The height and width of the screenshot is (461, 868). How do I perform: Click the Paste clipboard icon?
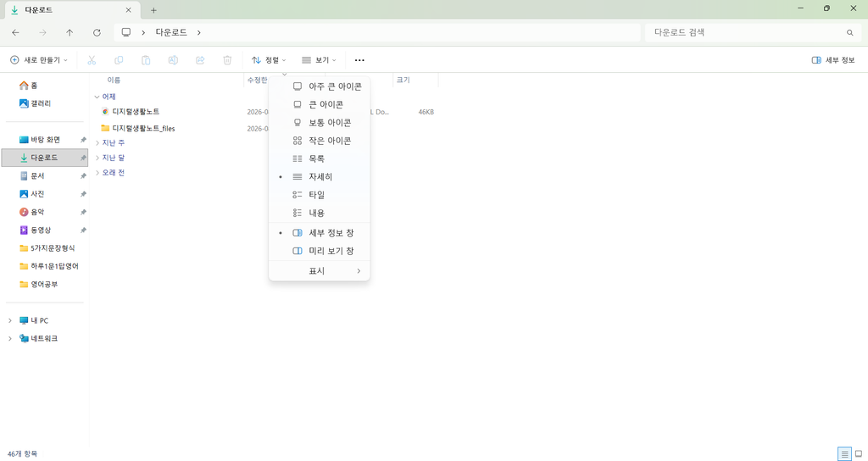(146, 60)
